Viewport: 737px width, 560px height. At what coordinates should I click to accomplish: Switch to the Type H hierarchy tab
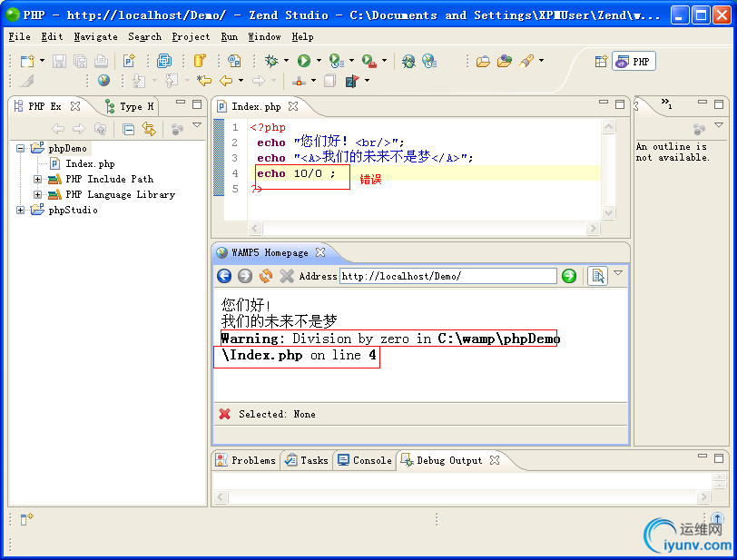(130, 107)
